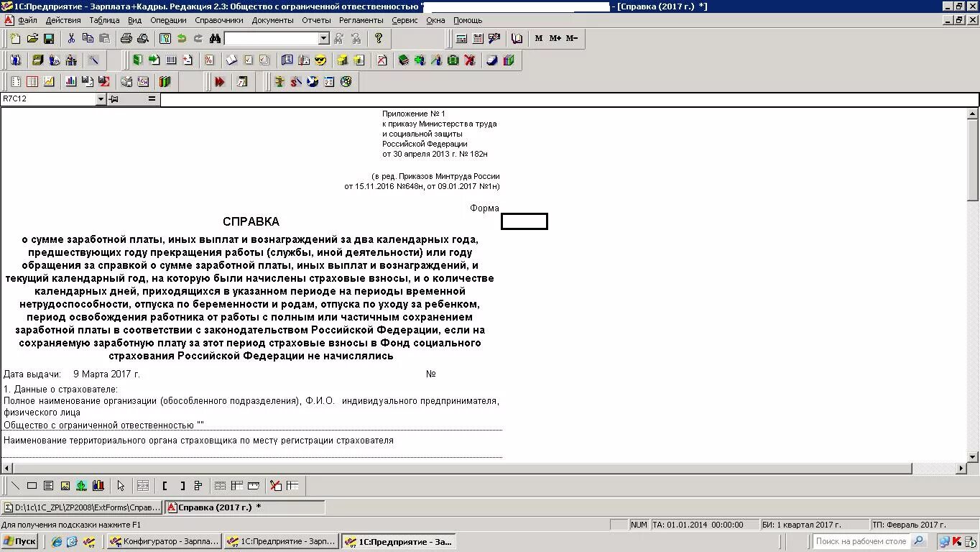The height and width of the screenshot is (552, 980).
Task: Click the horizontal scrollbar right arrow
Action: 961,469
